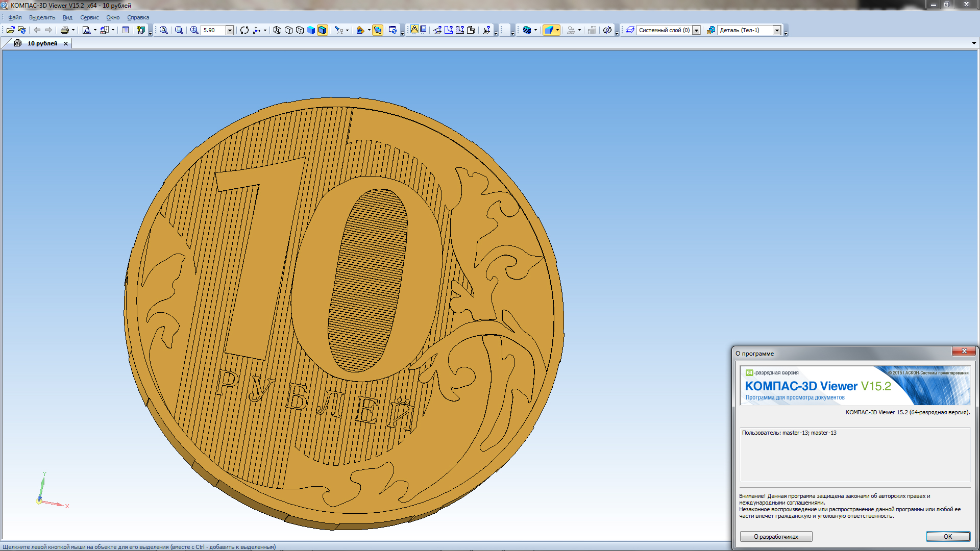Click the Open file folder icon
Screen dimensions: 980x551
coord(10,30)
